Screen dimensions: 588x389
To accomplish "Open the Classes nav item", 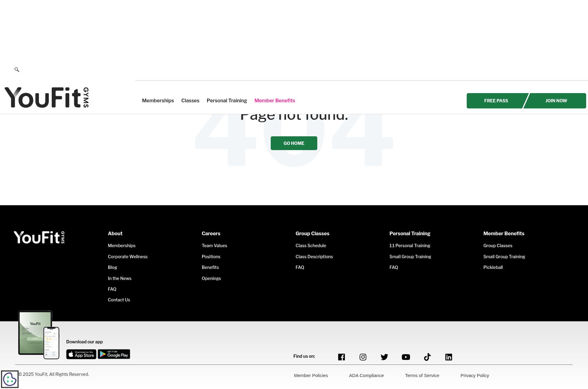I will [x=190, y=100].
